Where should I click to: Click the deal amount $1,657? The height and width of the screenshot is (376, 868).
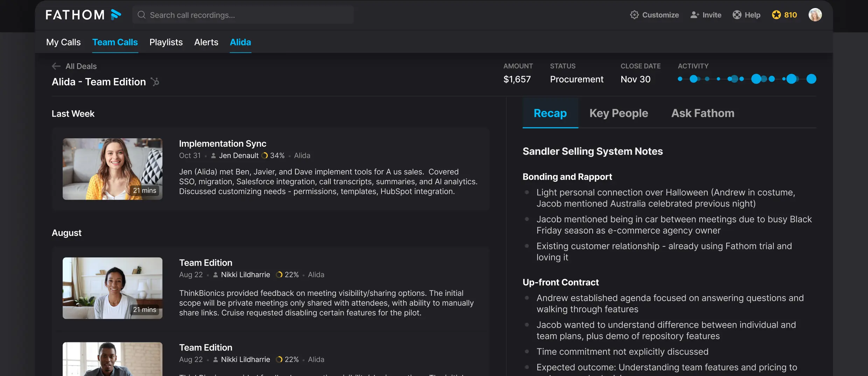pyautogui.click(x=517, y=79)
